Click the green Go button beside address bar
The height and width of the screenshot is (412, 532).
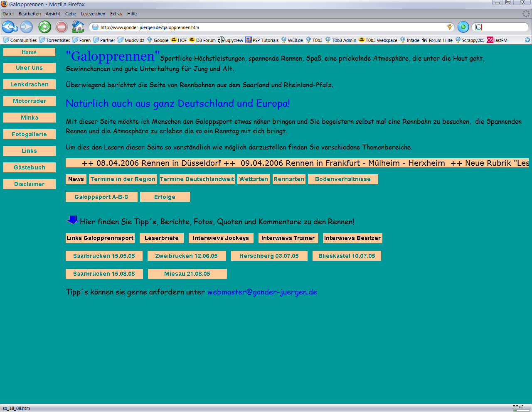click(x=463, y=27)
